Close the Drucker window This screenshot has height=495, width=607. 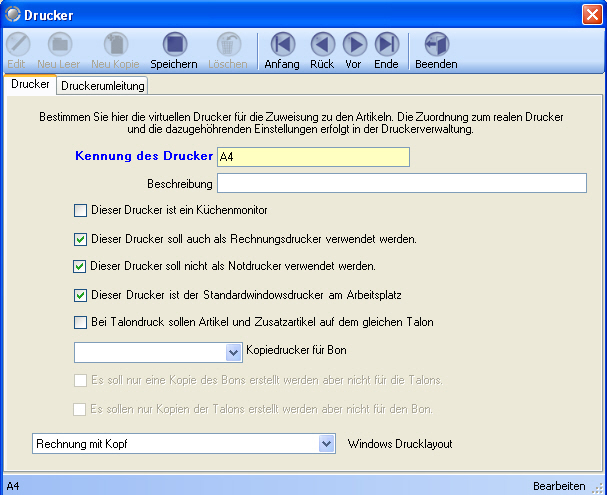click(x=591, y=15)
